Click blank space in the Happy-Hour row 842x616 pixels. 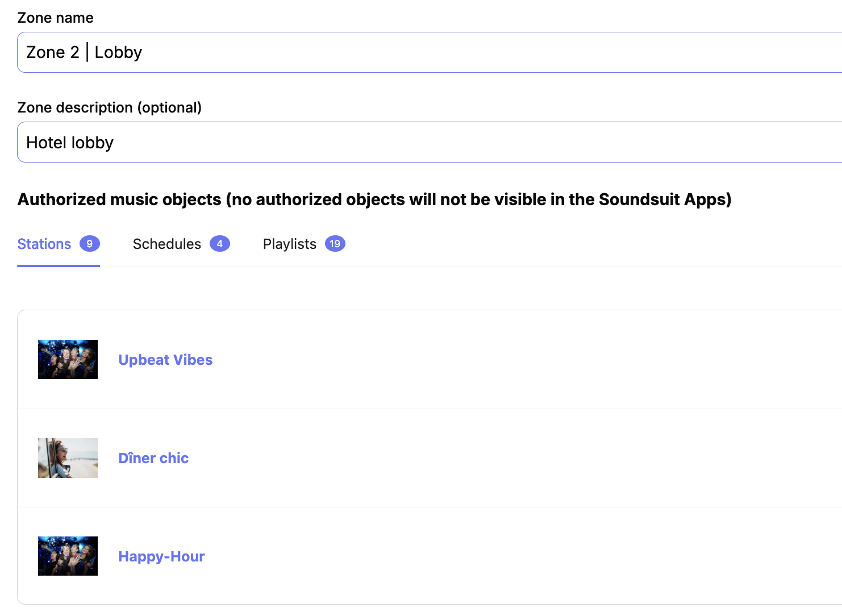tap(511, 556)
